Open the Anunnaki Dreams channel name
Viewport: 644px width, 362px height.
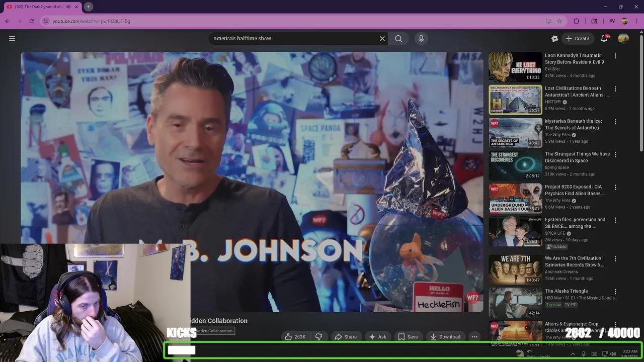point(561,271)
